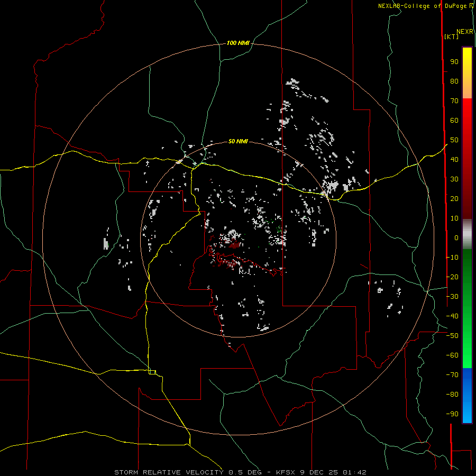476x476 pixels.
Task: Click the 100 NMI range ring label
Action: 238,43
